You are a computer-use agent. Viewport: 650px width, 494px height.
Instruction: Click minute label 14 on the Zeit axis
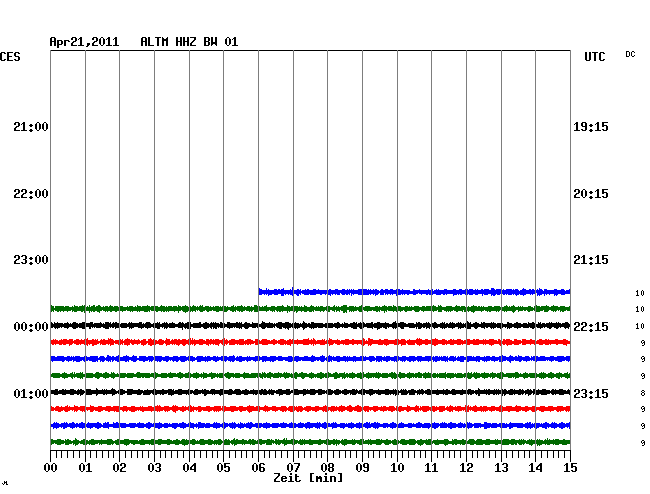click(x=536, y=468)
